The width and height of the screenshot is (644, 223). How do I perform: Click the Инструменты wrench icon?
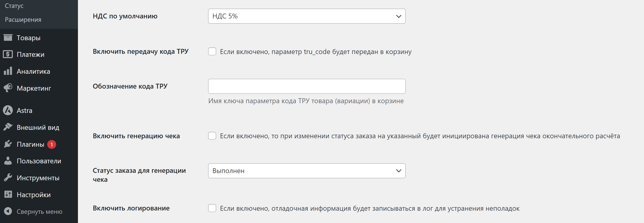click(8, 177)
